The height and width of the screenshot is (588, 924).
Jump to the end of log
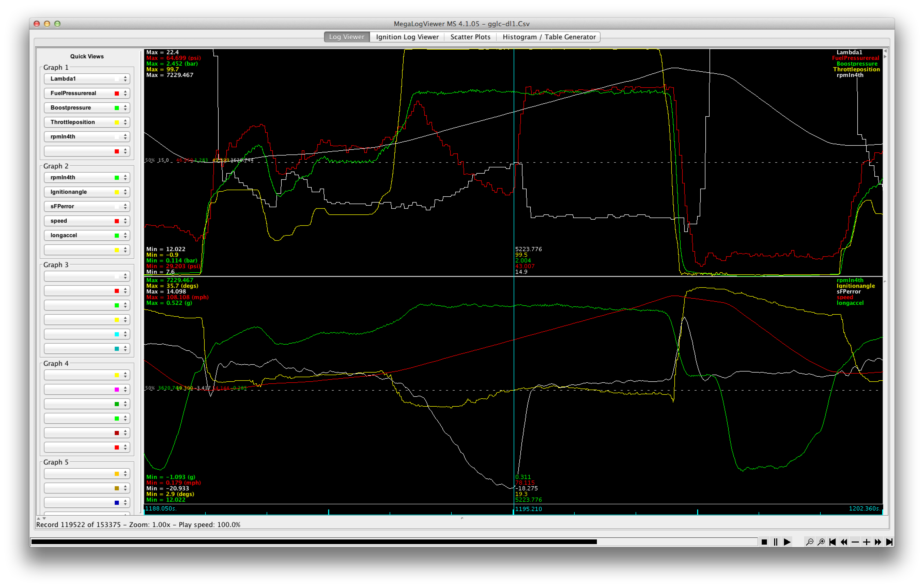tap(889, 542)
